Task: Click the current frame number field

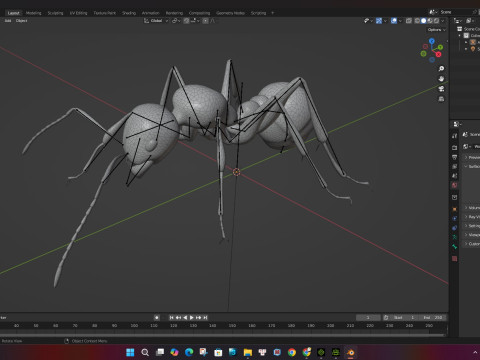Action: [368, 318]
